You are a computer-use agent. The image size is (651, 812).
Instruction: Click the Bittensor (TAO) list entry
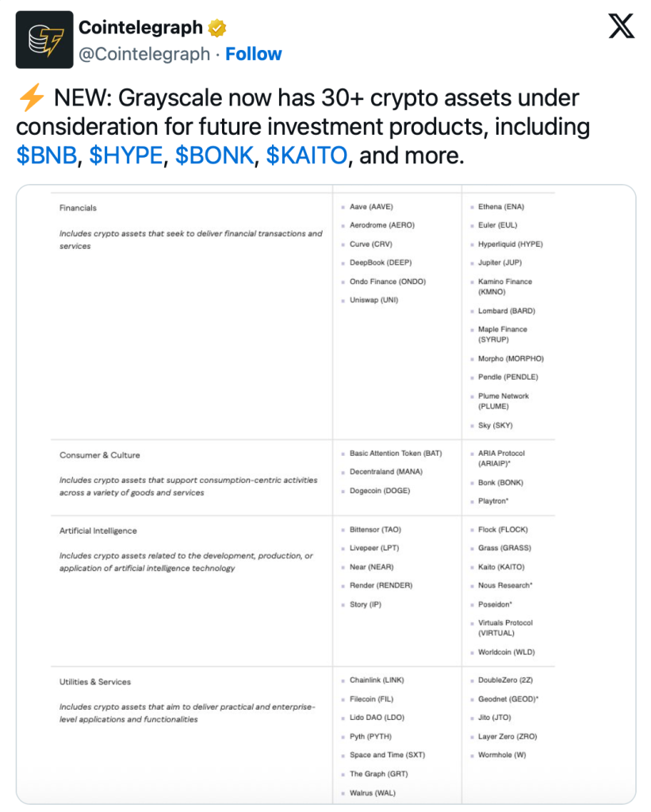[376, 530]
